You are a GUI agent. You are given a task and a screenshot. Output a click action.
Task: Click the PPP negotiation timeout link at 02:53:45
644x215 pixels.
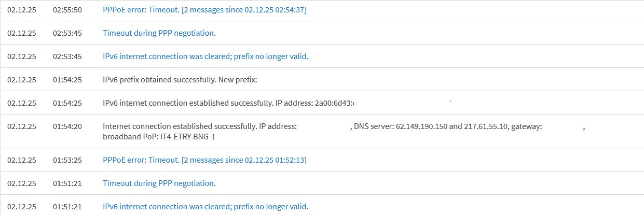click(159, 33)
